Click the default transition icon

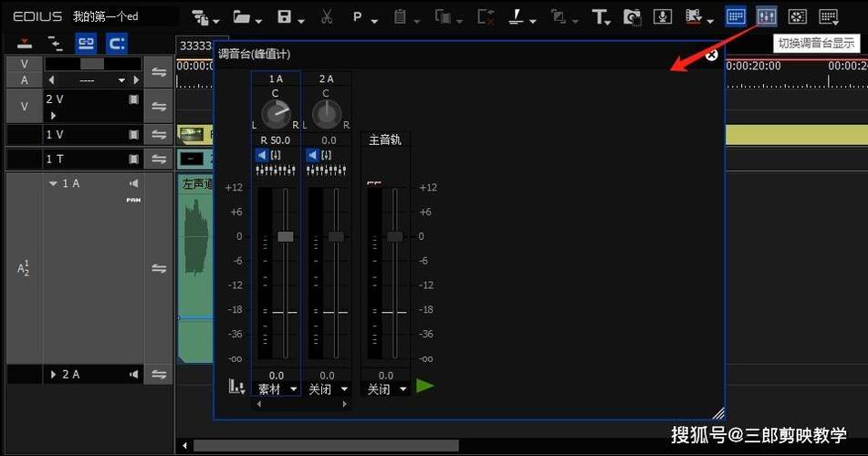[x=558, y=16]
